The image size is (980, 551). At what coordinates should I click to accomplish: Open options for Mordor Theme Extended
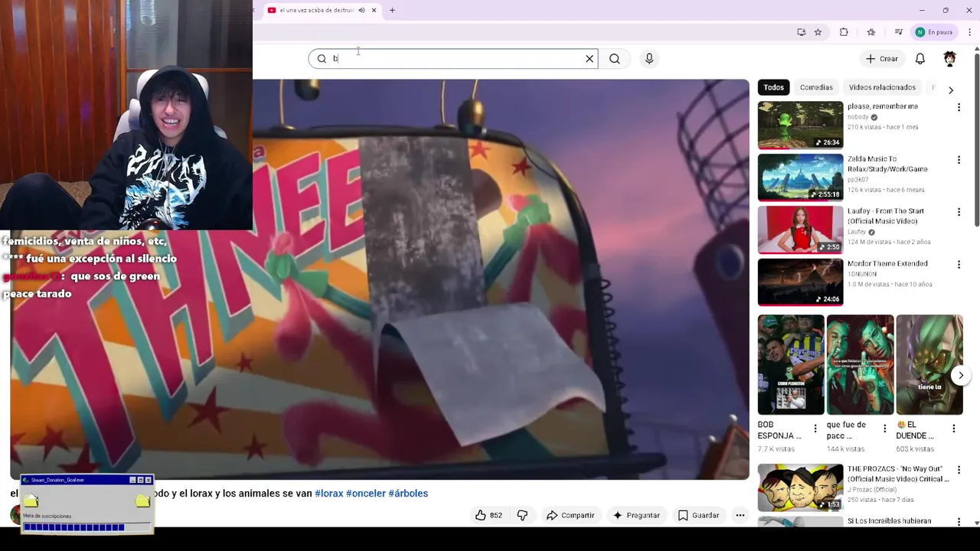[959, 265]
